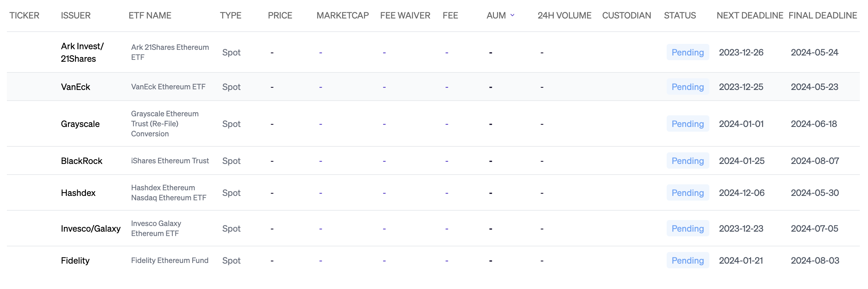Click Spot type in the Grayscale row
Screen dimensions: 868x289
231,123
